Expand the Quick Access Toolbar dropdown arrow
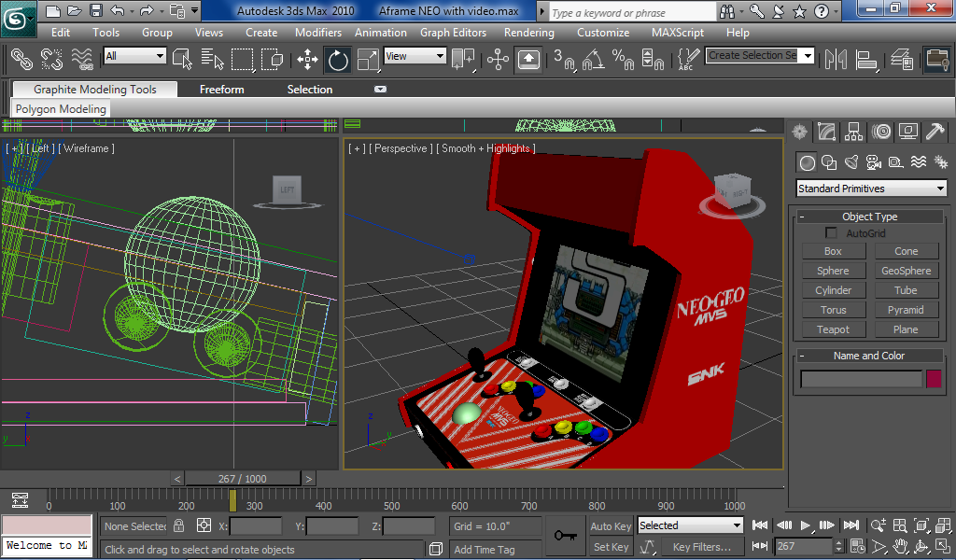This screenshot has width=956, height=560. point(194,10)
